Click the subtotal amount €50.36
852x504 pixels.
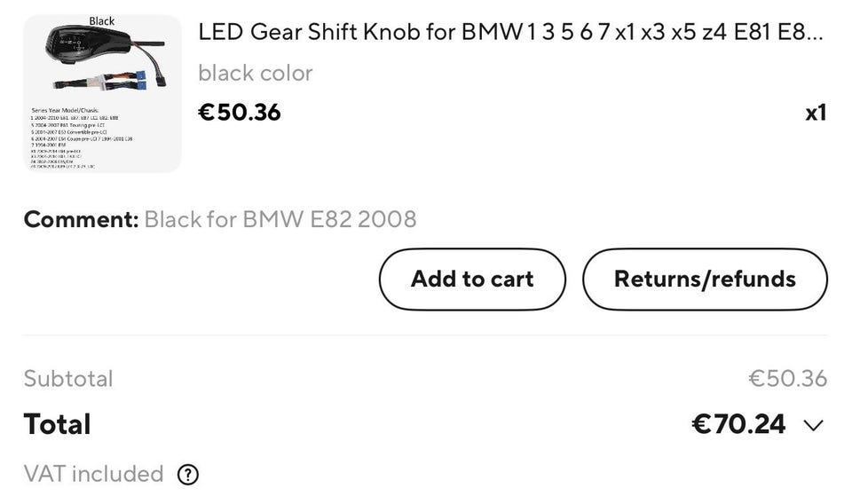tap(787, 379)
